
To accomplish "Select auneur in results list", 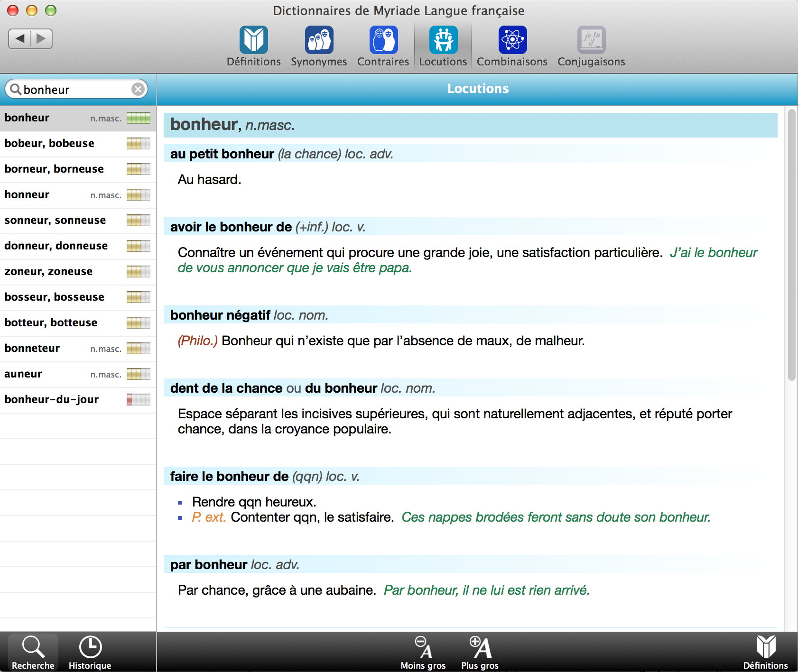I will 78,374.
